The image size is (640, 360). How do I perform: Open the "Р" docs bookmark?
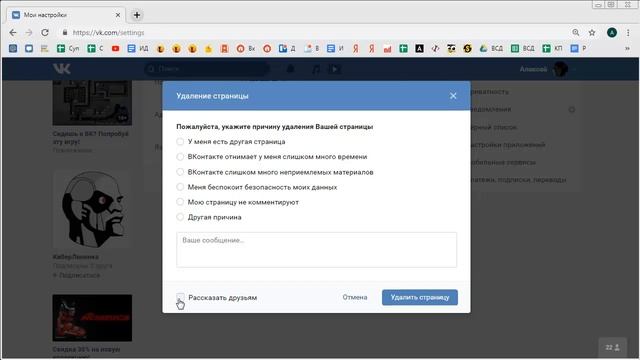tap(578, 49)
